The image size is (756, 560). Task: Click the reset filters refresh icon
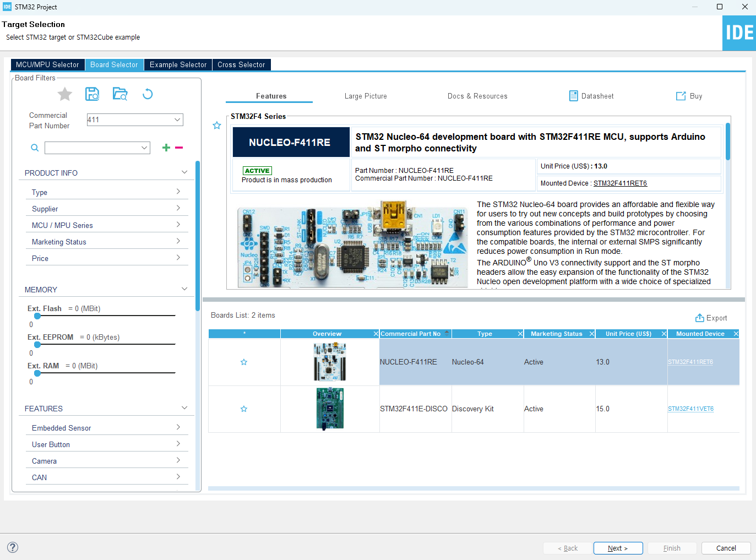click(148, 94)
